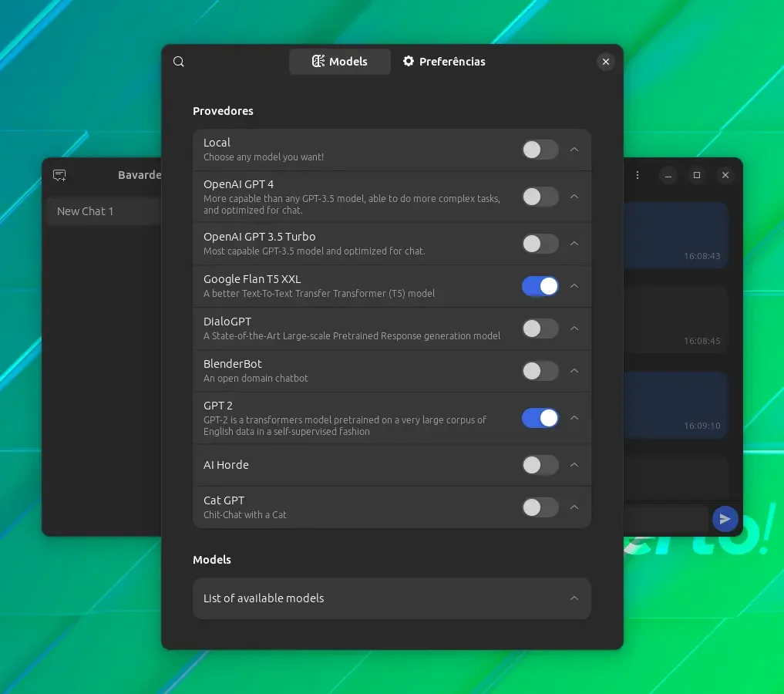Turn on the OpenAI GPT 4 switch

[x=540, y=197]
